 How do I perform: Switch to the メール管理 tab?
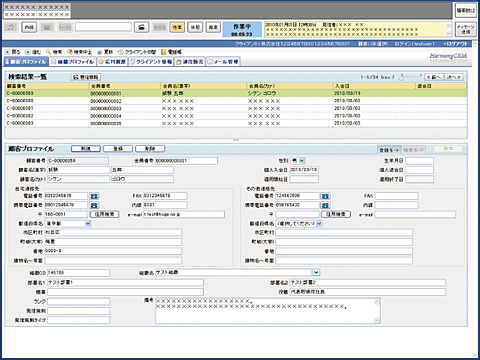coord(223,62)
